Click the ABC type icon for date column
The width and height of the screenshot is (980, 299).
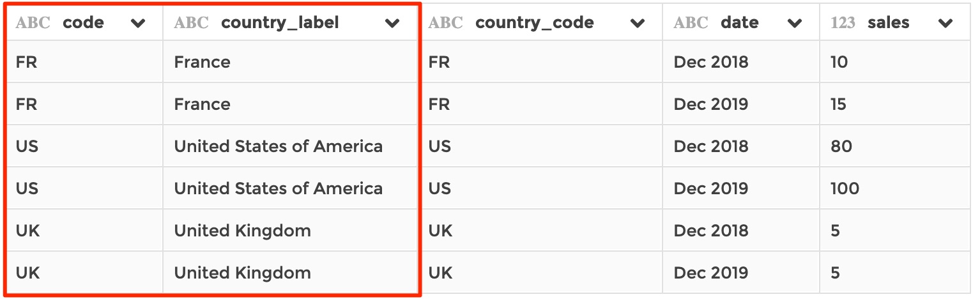[x=691, y=24]
